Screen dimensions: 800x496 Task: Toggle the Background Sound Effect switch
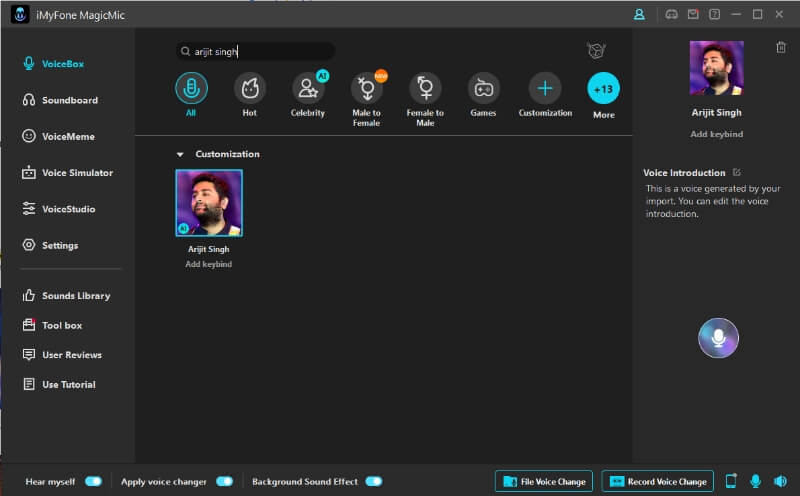(x=374, y=481)
